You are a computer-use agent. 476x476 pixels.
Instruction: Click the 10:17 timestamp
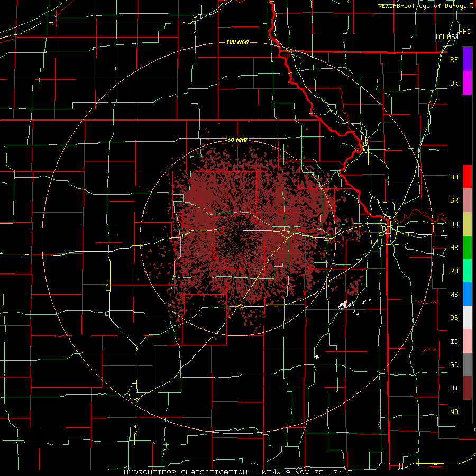342,472
